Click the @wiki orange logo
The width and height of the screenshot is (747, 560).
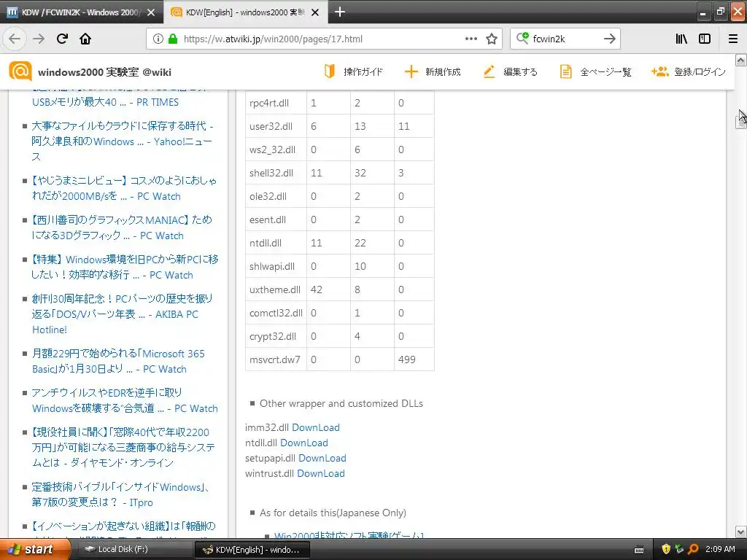coord(20,71)
